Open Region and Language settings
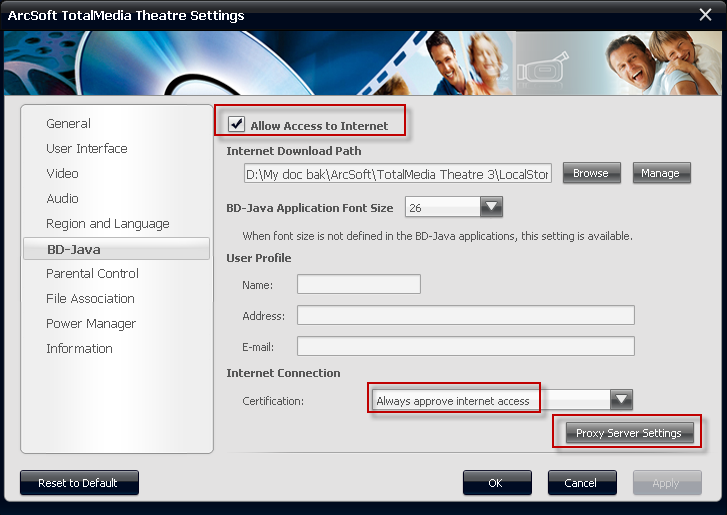The height and width of the screenshot is (515, 727). pyautogui.click(x=108, y=223)
